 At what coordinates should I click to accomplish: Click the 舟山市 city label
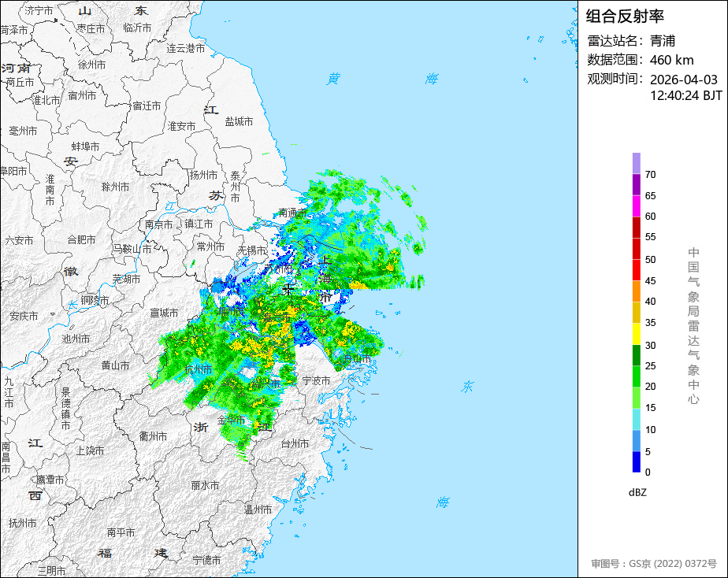point(358,358)
